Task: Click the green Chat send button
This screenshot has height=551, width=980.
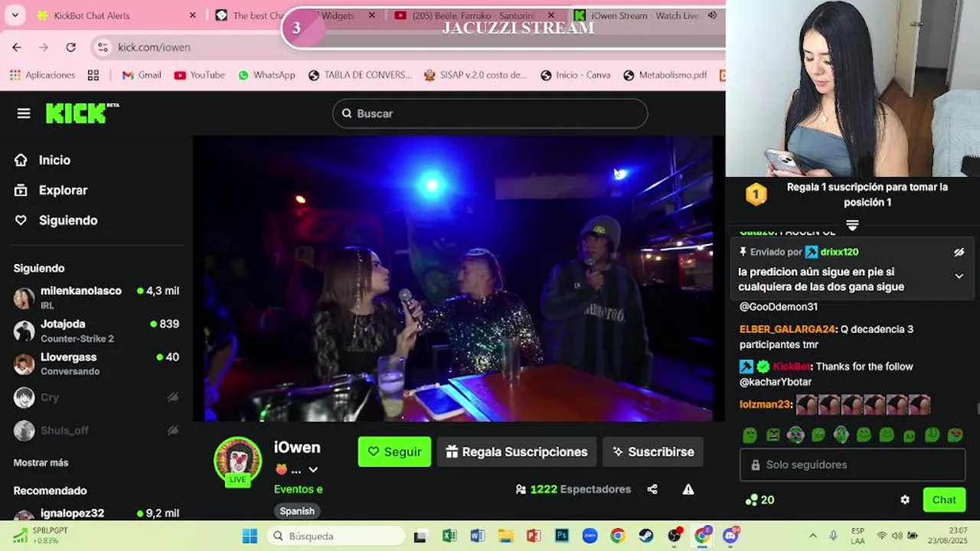Action: 944,500
